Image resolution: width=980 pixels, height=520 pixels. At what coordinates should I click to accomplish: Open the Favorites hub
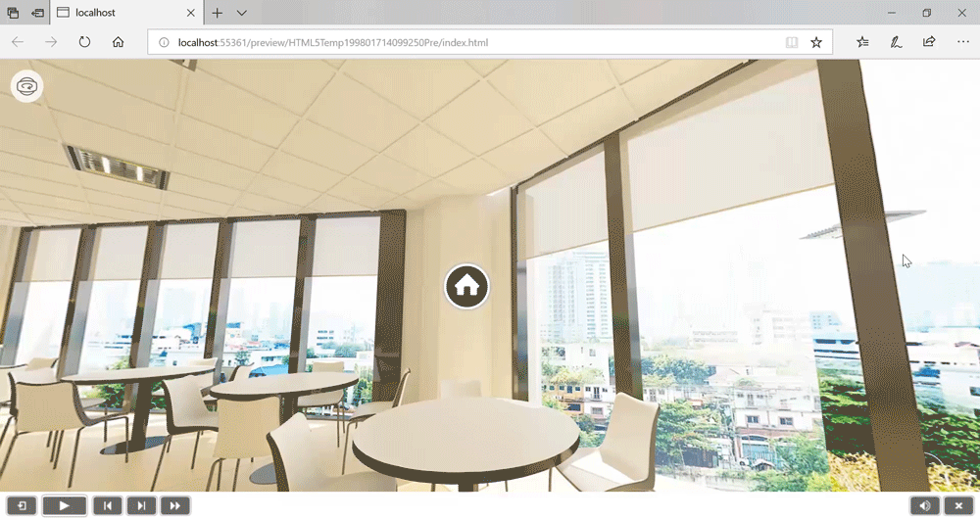862,42
